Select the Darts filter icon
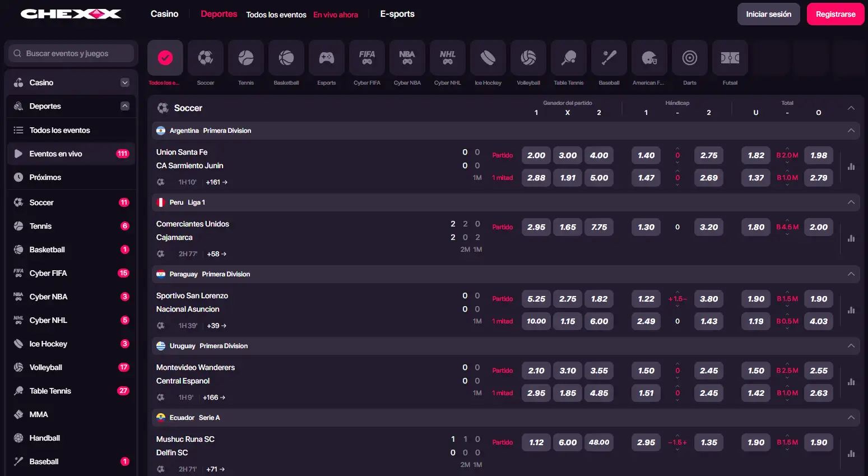 pyautogui.click(x=690, y=58)
